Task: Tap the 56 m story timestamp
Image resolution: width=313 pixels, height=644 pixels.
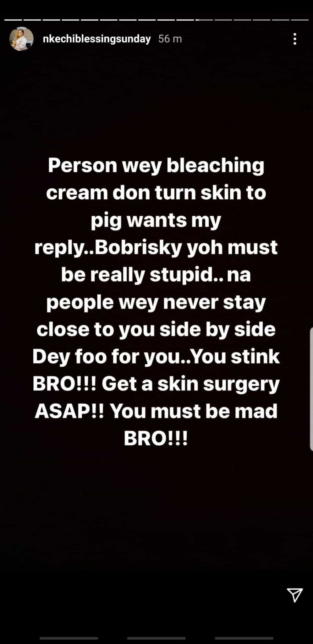Action: pos(170,39)
